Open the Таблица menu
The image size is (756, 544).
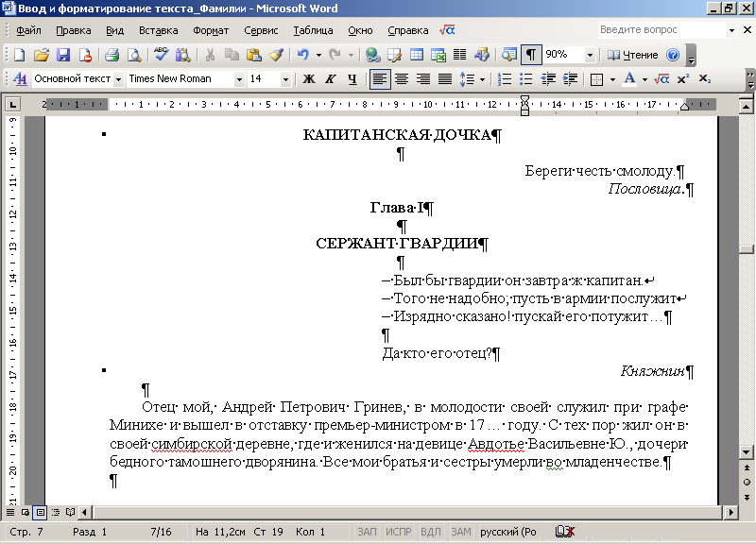click(x=313, y=30)
